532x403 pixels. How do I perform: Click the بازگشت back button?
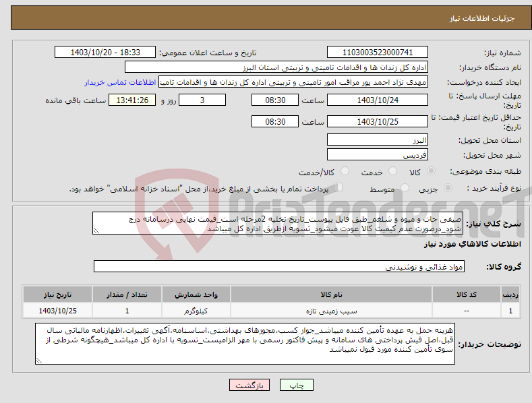[x=249, y=385]
